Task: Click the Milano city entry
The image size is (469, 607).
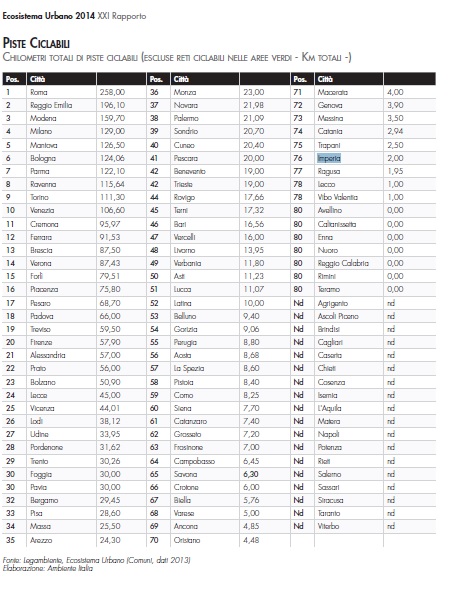Action: tap(41, 131)
